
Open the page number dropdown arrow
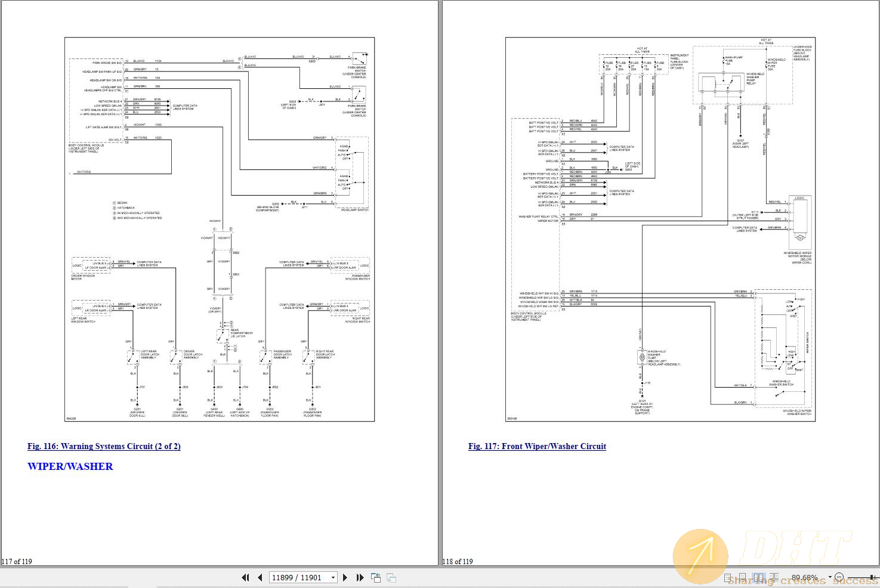333,577
